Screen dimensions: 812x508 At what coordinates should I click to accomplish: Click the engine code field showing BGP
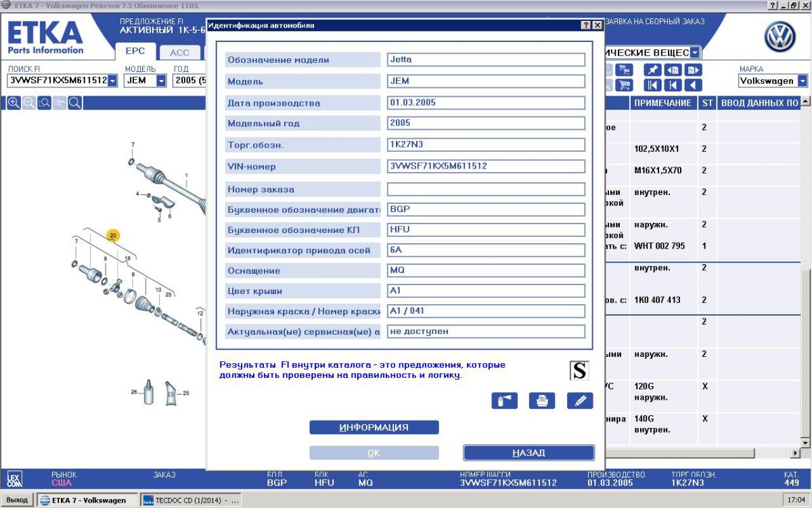click(x=486, y=210)
